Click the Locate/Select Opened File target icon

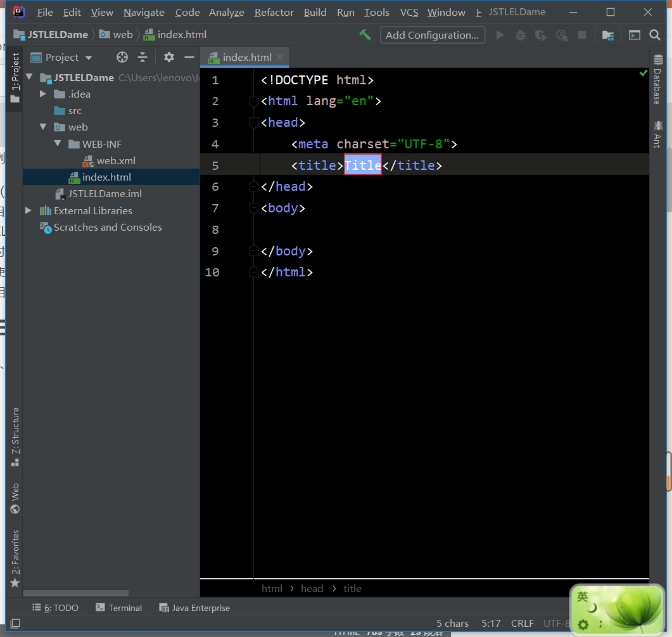122,57
